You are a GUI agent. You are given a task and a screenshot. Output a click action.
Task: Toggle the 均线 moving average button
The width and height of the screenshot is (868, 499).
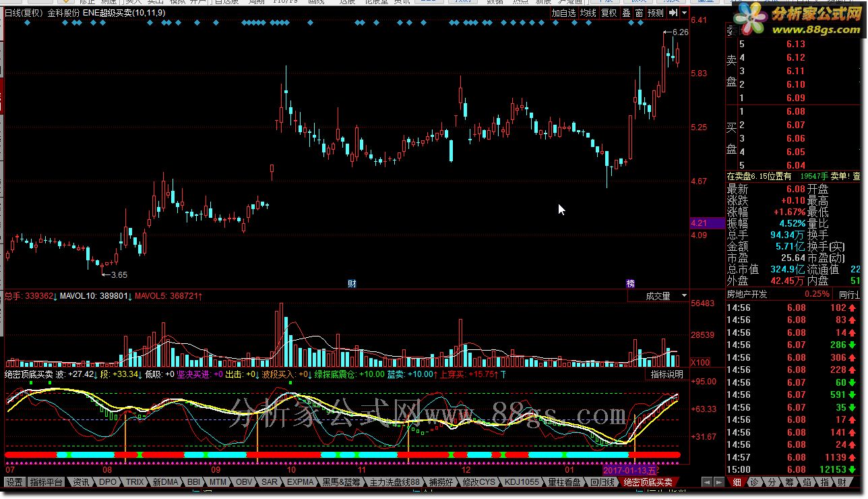click(x=588, y=12)
